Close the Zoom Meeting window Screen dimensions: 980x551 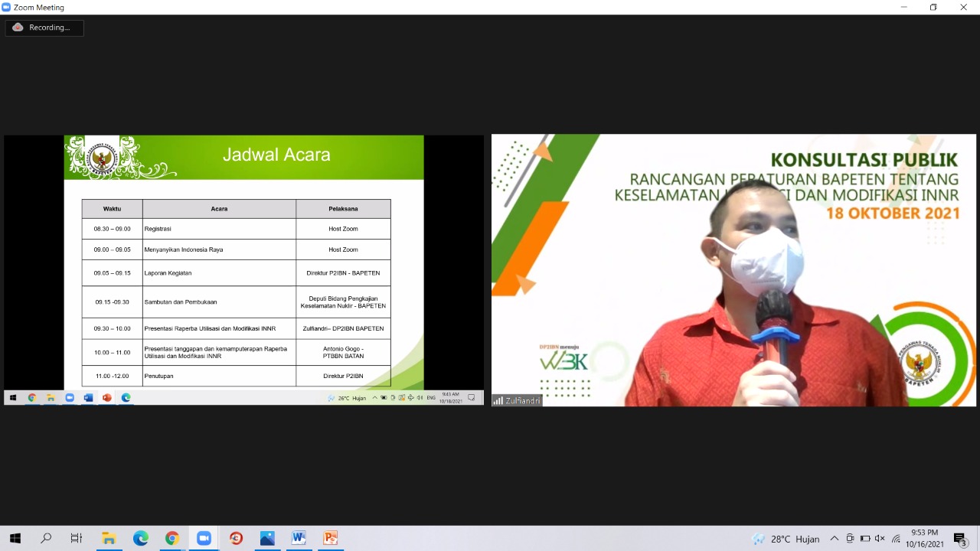coord(964,7)
